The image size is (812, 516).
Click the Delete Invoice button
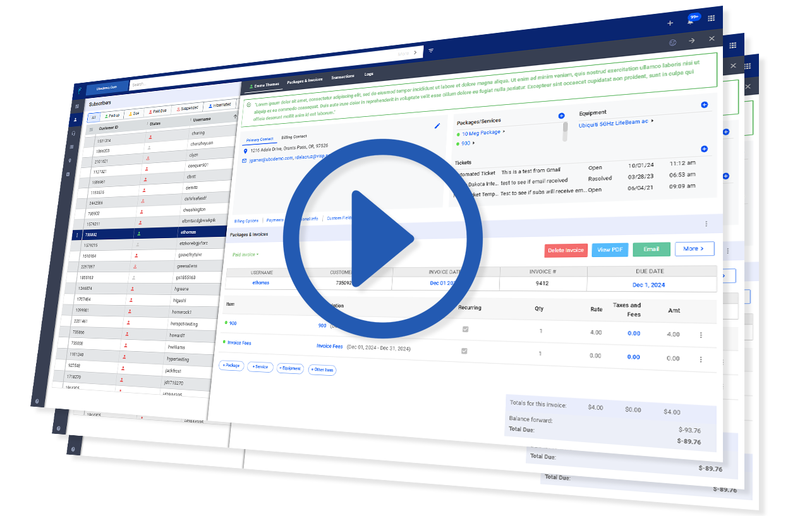tap(566, 250)
